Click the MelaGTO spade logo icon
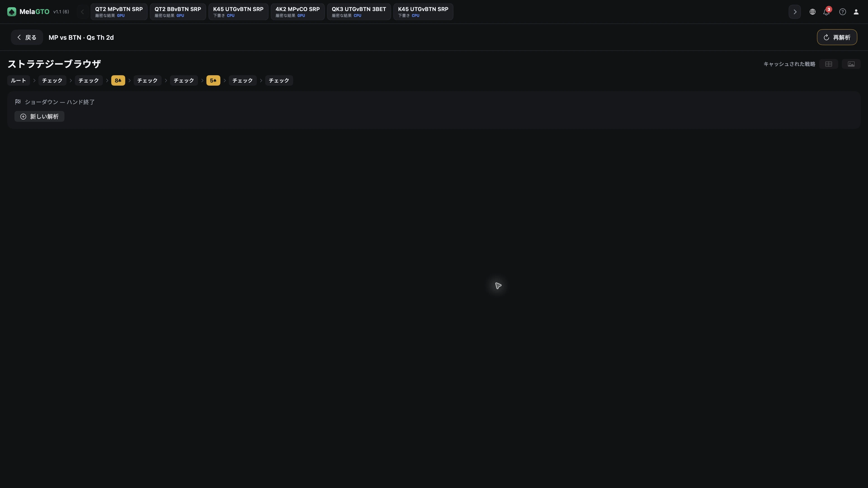This screenshot has height=488, width=868. click(x=12, y=12)
